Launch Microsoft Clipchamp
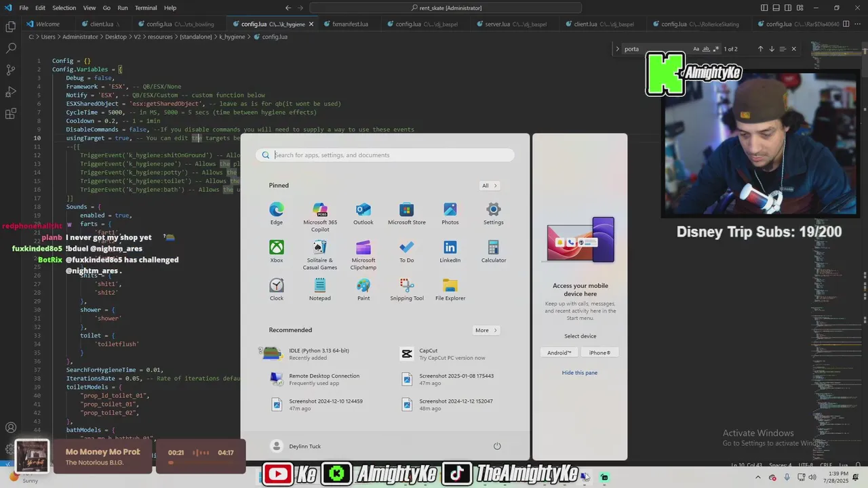The width and height of the screenshot is (868, 488). point(363,255)
